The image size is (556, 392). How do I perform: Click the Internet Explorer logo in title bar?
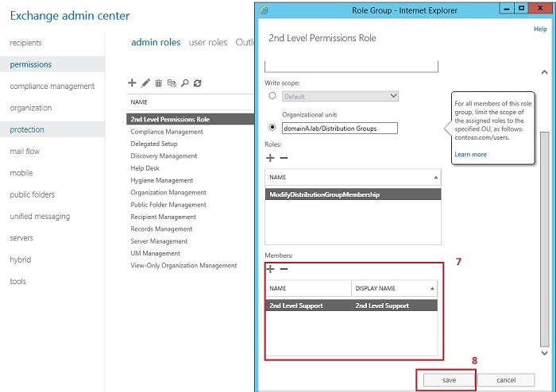tap(264, 10)
